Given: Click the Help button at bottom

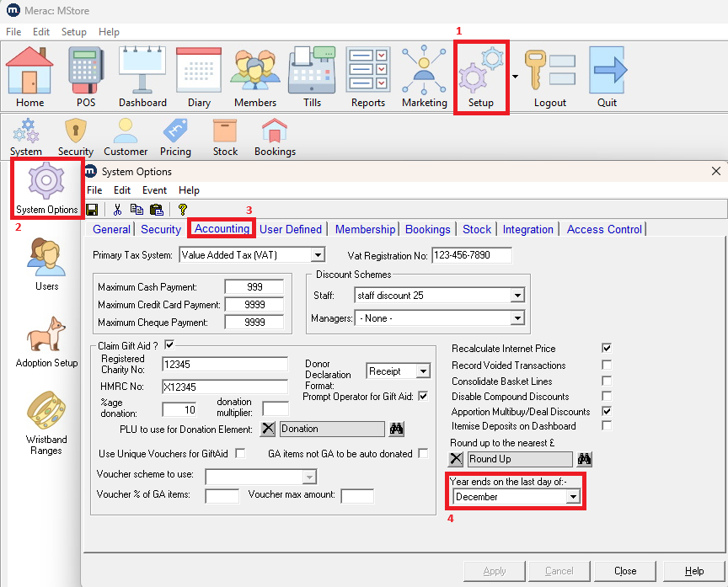Looking at the screenshot, I should (693, 571).
